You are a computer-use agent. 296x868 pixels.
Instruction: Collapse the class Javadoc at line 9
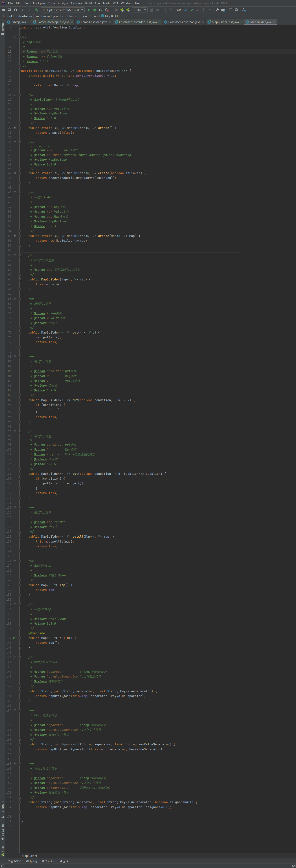19,37
